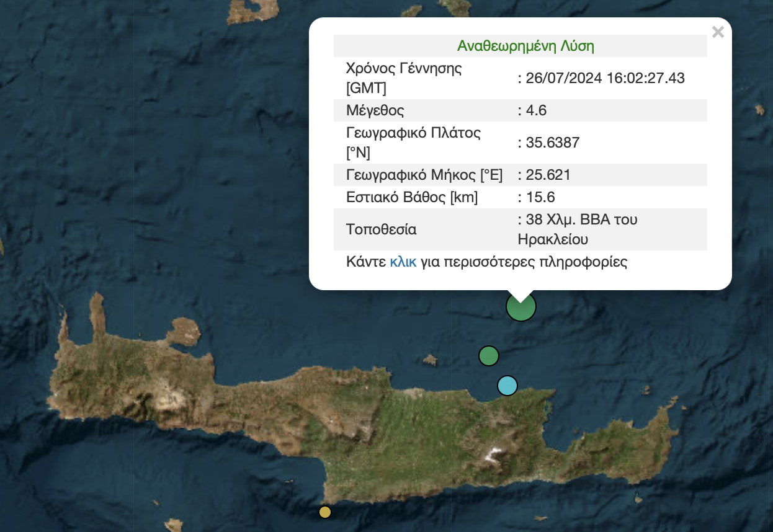Select the yellow earthquake marker south of Crete
Screen dimensions: 773x532
(324, 512)
